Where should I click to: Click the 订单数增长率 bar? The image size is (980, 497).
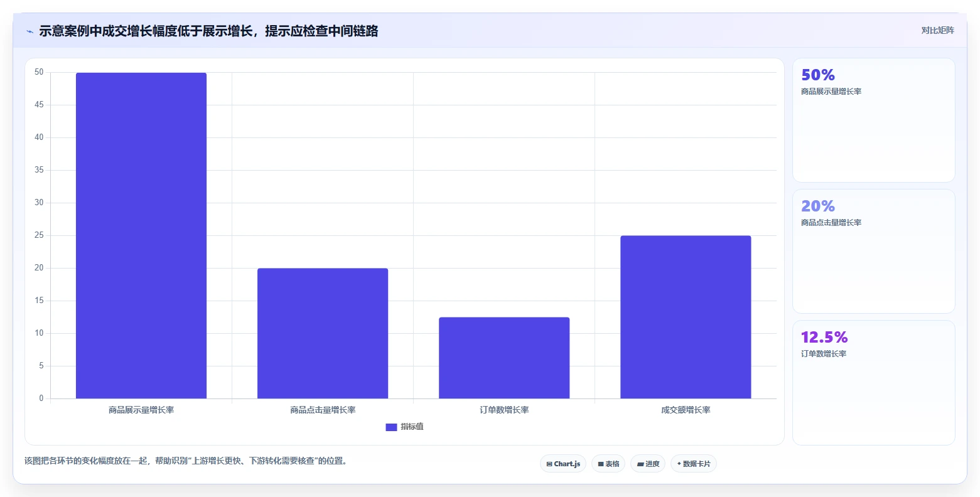pyautogui.click(x=504, y=358)
